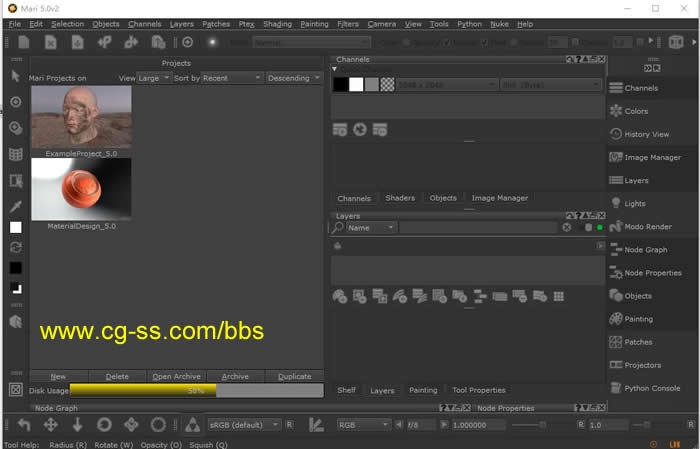
Task: Click the Open Archive button
Action: tap(176, 377)
